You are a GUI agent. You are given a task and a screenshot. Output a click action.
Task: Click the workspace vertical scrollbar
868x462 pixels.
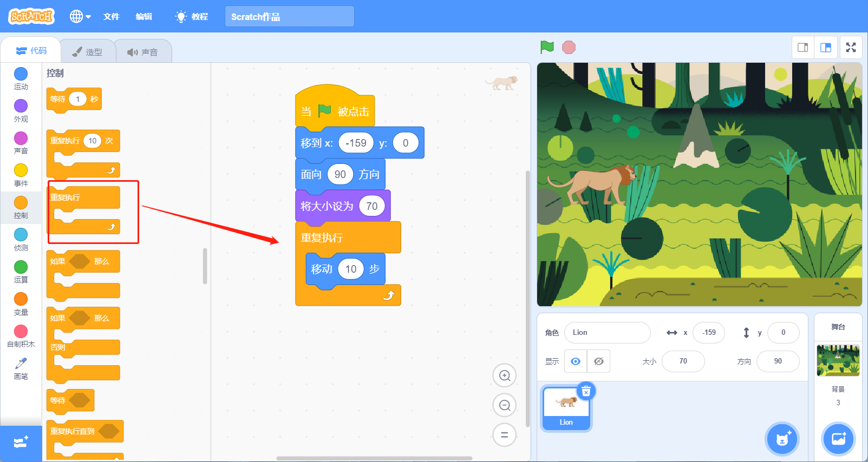pyautogui.click(x=528, y=299)
